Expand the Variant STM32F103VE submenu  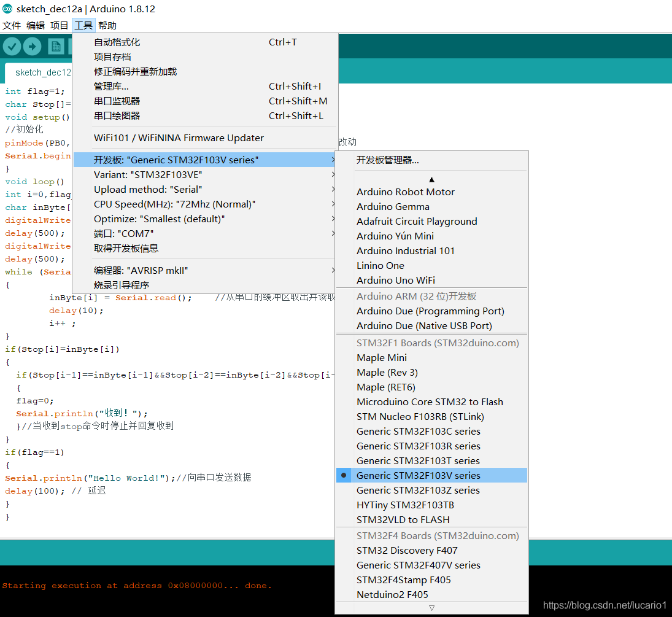click(205, 174)
